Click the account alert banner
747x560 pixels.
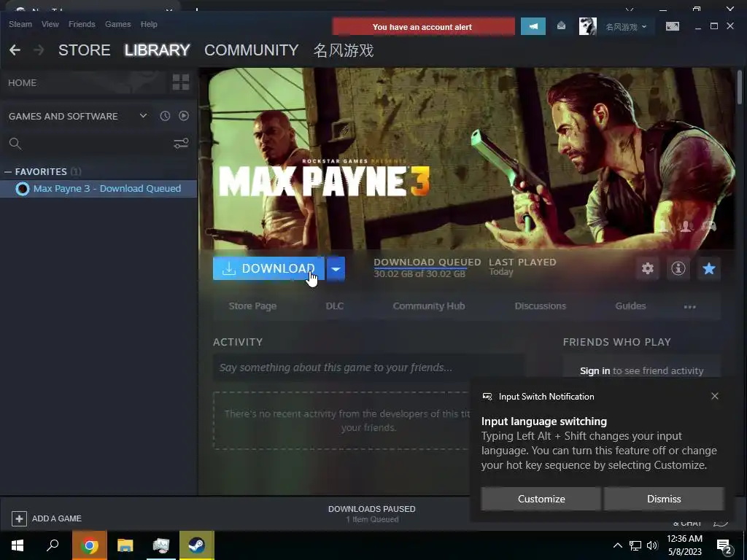pyautogui.click(x=424, y=27)
